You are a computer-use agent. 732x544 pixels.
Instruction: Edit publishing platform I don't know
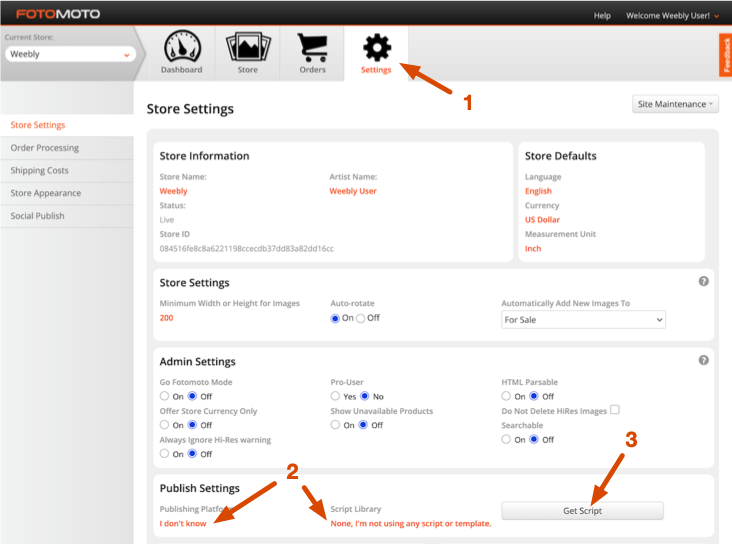pyautogui.click(x=183, y=523)
